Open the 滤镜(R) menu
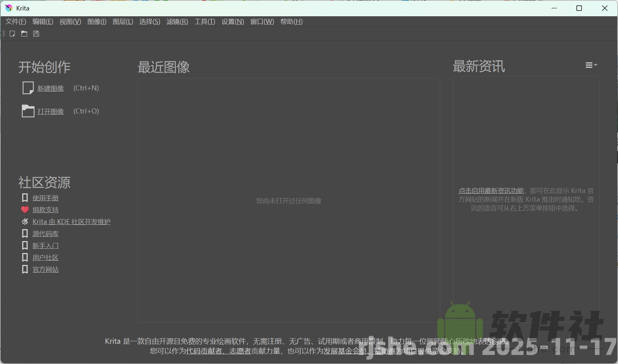 (177, 21)
